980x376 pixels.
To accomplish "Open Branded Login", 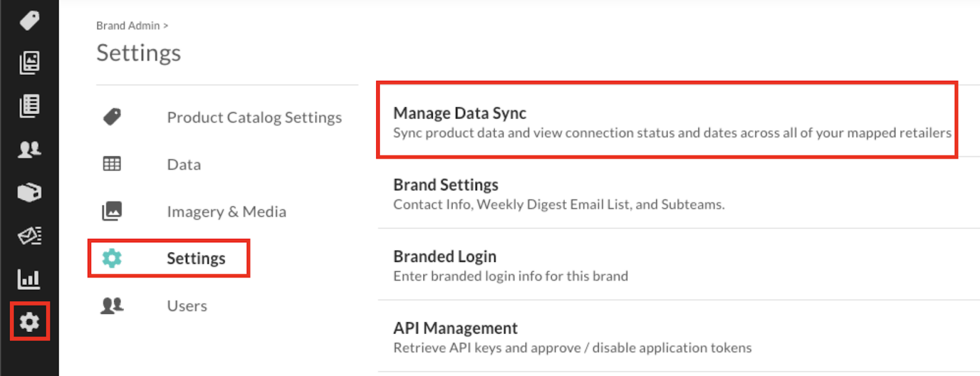I will tap(445, 256).
